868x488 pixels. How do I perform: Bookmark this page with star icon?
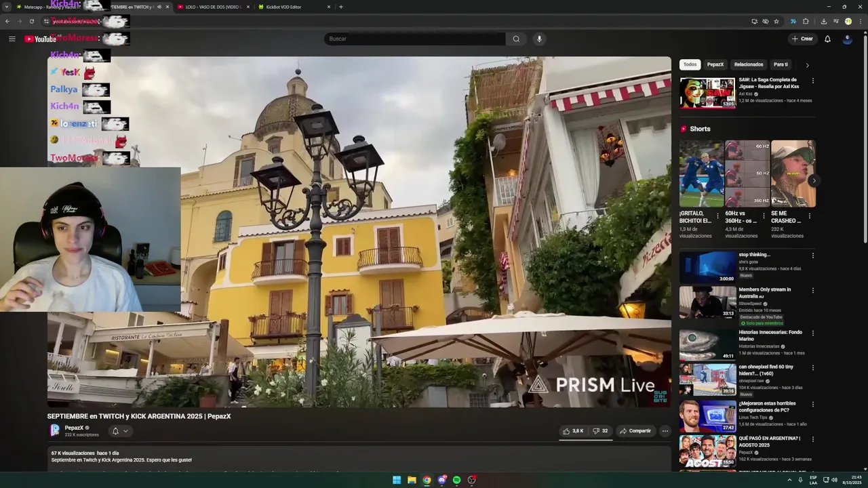pyautogui.click(x=776, y=21)
